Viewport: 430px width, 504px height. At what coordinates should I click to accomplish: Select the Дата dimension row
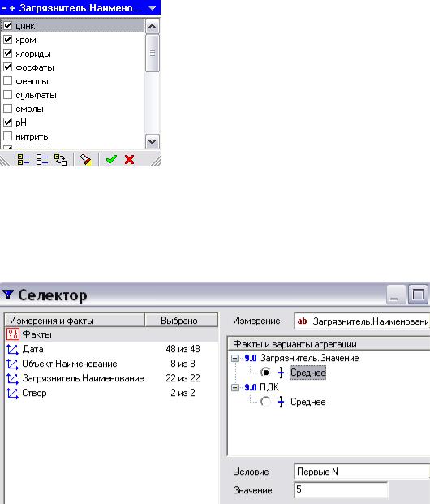coord(111,349)
